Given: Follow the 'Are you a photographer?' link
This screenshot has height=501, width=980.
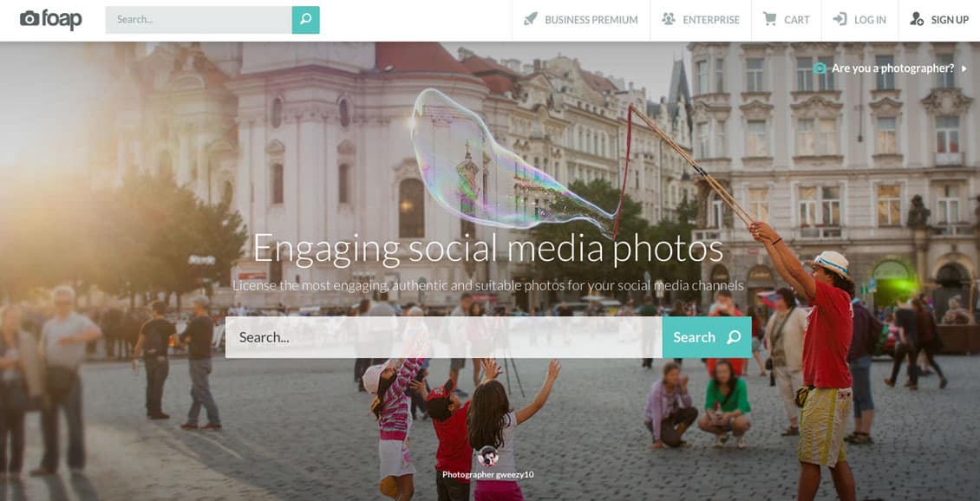Looking at the screenshot, I should [892, 68].
